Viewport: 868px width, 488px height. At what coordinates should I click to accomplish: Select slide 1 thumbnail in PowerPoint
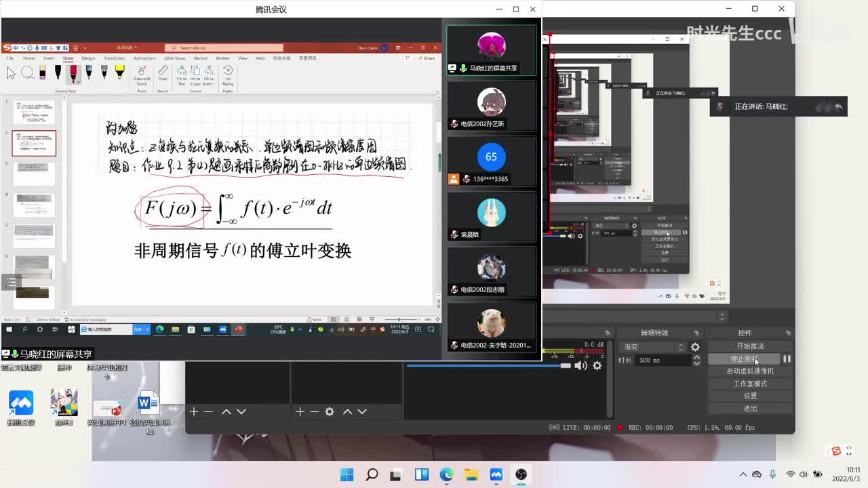34,112
